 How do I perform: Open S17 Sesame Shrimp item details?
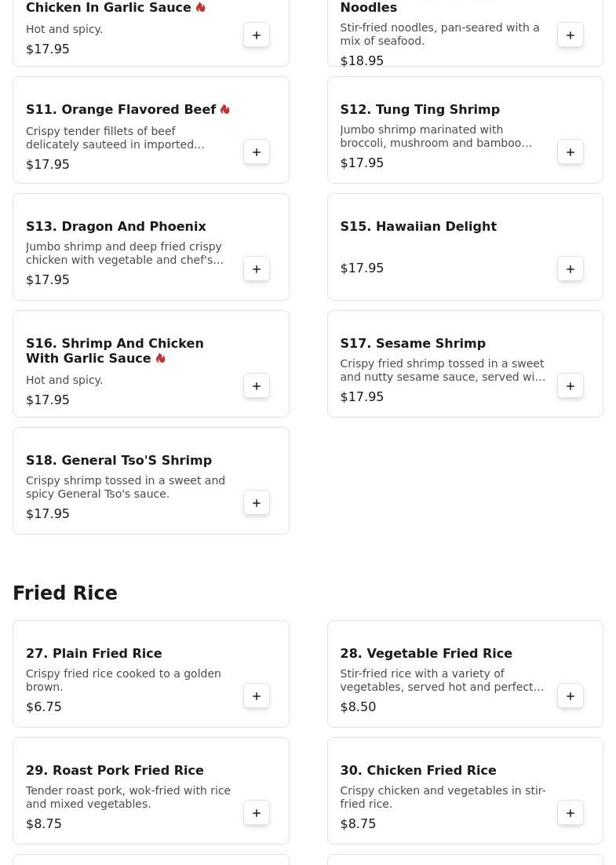412,343
